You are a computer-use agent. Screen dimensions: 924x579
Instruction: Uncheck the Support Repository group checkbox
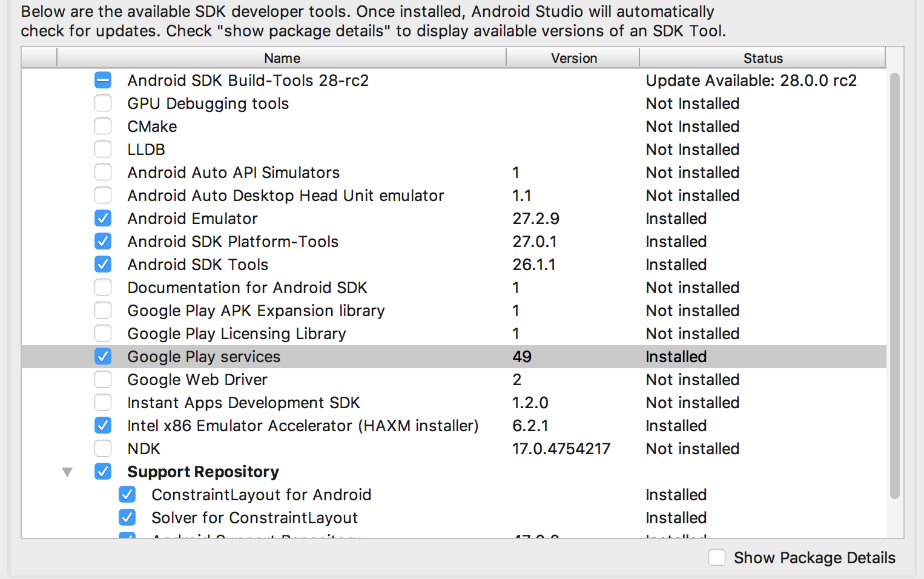[103, 471]
